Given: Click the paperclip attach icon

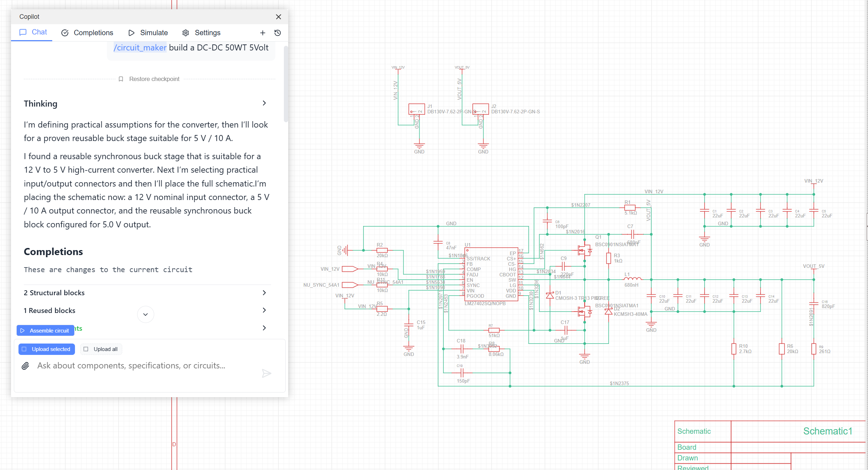Looking at the screenshot, I should (25, 366).
